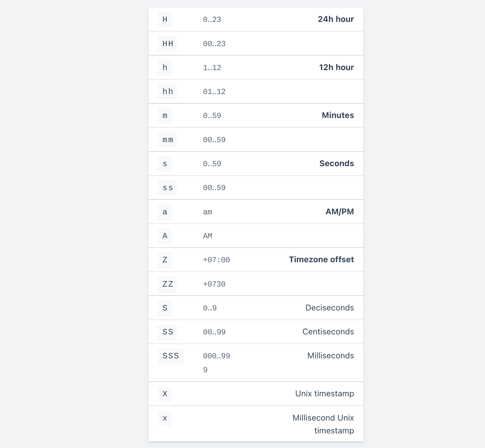Select the 'ZZ' timezone code badge
The height and width of the screenshot is (448, 485).
[168, 284]
